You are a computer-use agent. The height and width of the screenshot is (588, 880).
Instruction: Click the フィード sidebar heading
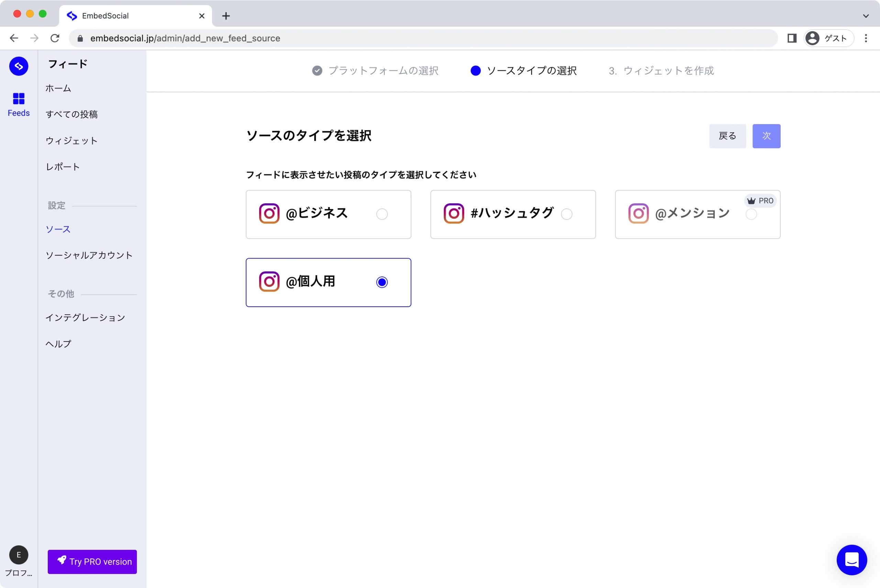(68, 64)
